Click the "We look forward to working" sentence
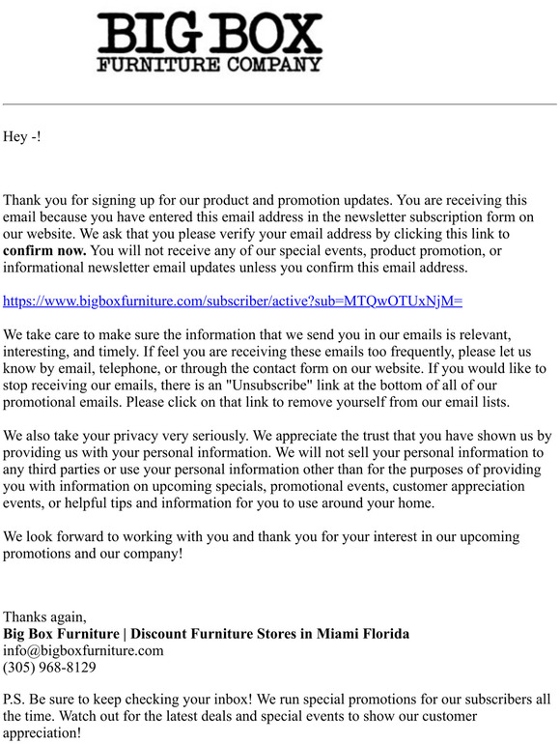Image resolution: width=560 pixels, height=744 pixels. 262,536
